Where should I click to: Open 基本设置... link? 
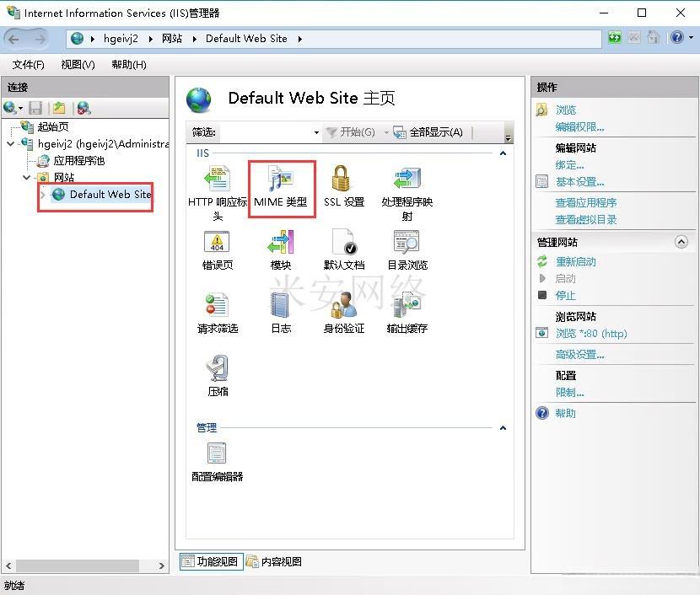579,182
